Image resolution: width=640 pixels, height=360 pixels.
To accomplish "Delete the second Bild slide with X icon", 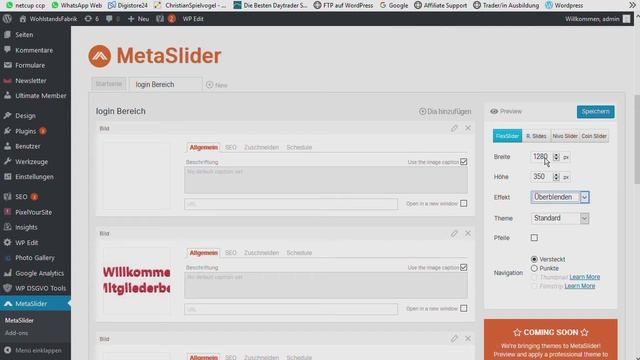I will point(468,233).
